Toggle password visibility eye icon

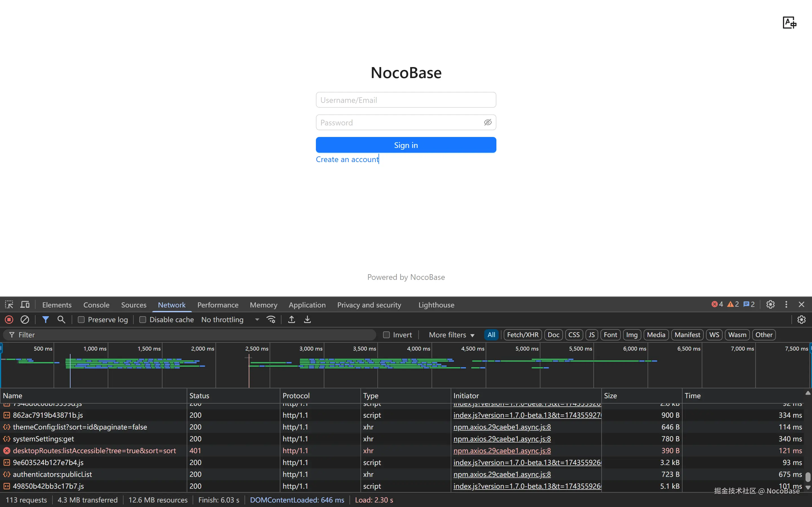point(488,122)
